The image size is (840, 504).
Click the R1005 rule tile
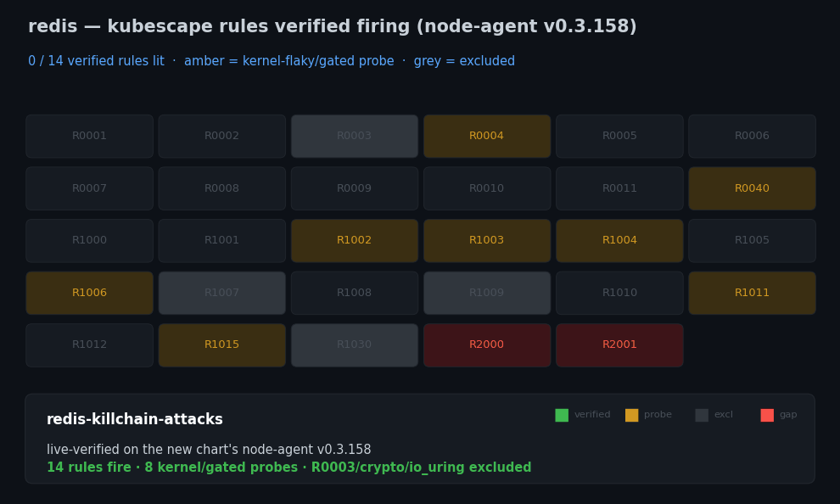tap(752, 240)
